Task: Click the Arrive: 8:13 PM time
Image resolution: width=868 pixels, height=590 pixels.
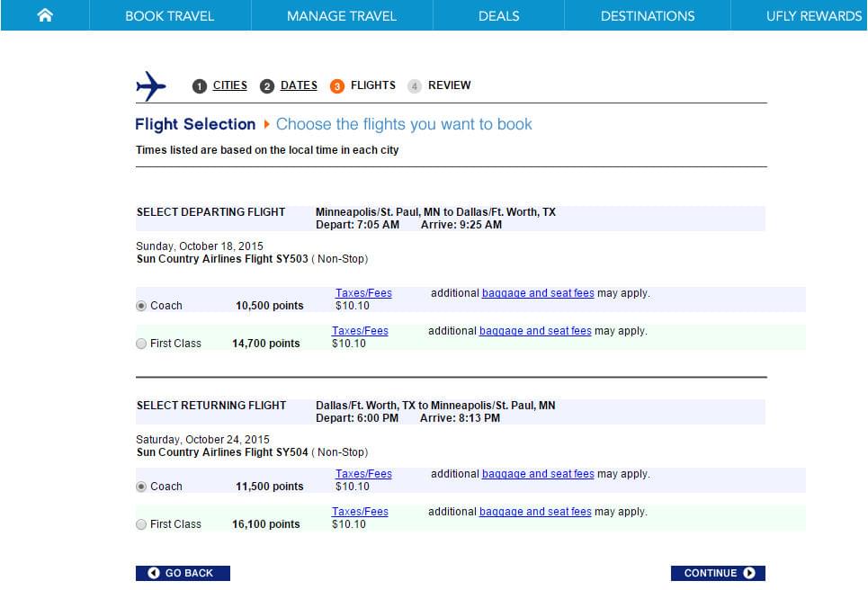Action: click(460, 418)
